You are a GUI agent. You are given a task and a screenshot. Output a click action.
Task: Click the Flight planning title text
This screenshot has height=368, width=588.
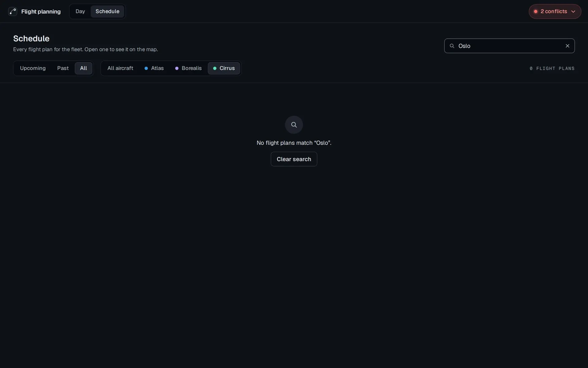click(x=41, y=12)
